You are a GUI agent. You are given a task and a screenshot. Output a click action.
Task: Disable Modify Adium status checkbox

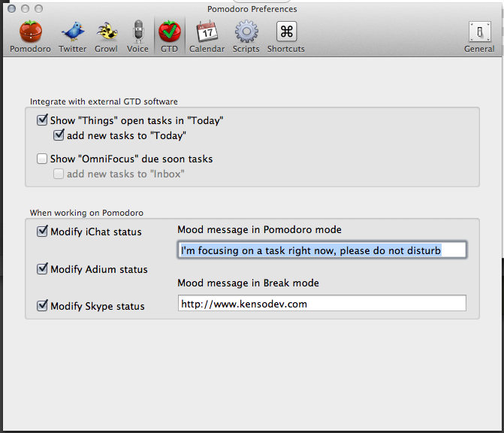[42, 268]
